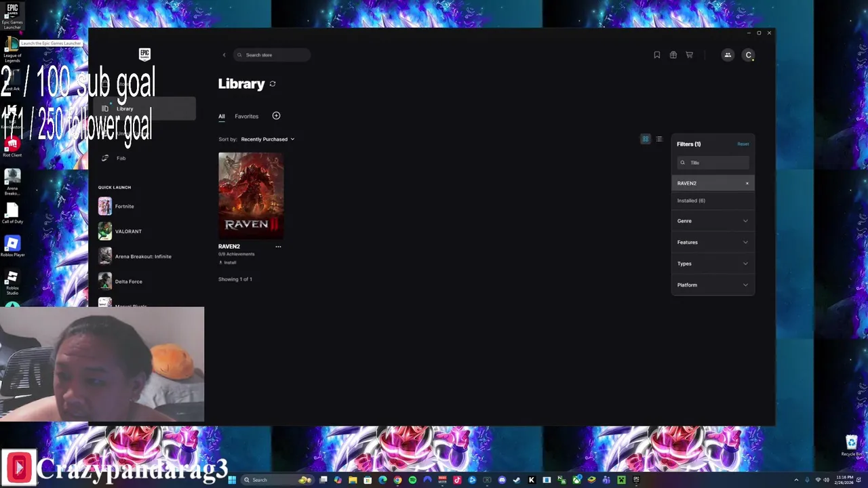This screenshot has height=488, width=868.
Task: Add a new collection with plus icon
Action: point(276,116)
